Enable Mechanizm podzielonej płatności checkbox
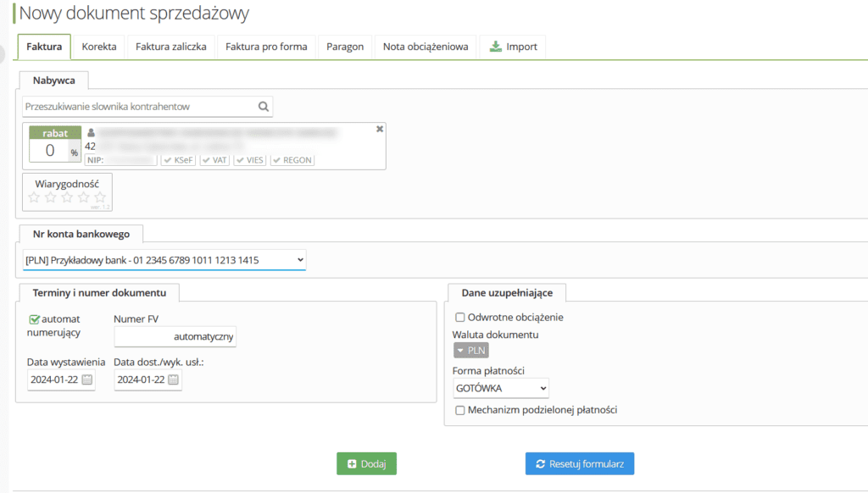 pos(460,410)
